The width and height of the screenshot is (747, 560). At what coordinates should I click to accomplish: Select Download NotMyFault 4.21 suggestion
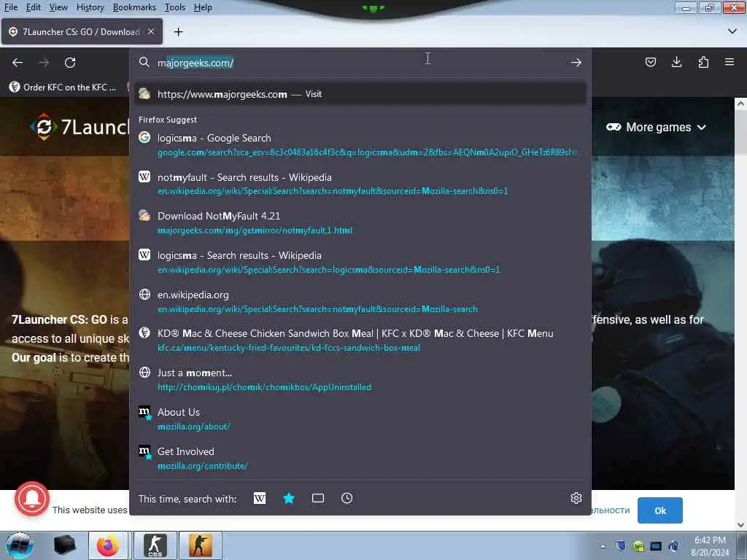(360, 223)
